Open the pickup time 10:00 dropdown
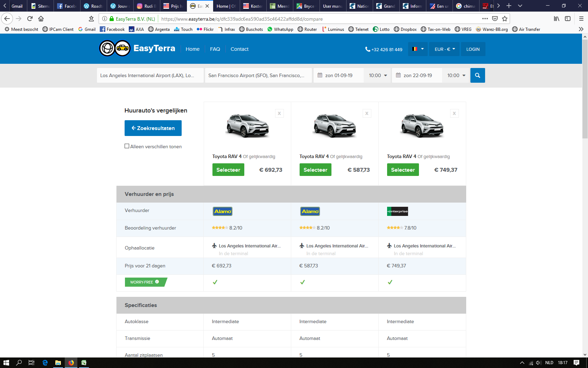This screenshot has height=368, width=588. click(x=378, y=75)
